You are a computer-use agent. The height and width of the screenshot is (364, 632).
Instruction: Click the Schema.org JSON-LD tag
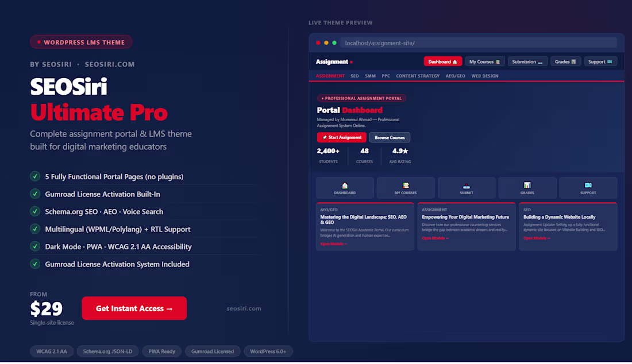[x=107, y=351]
